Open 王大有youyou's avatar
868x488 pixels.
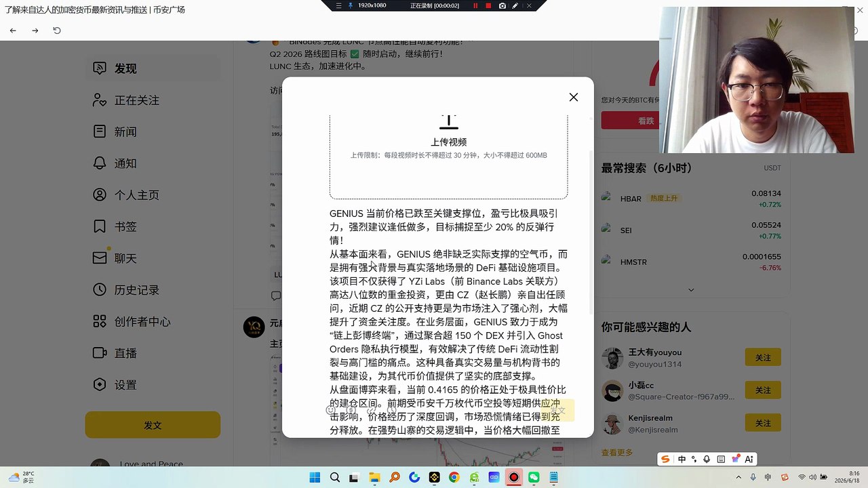coord(612,358)
